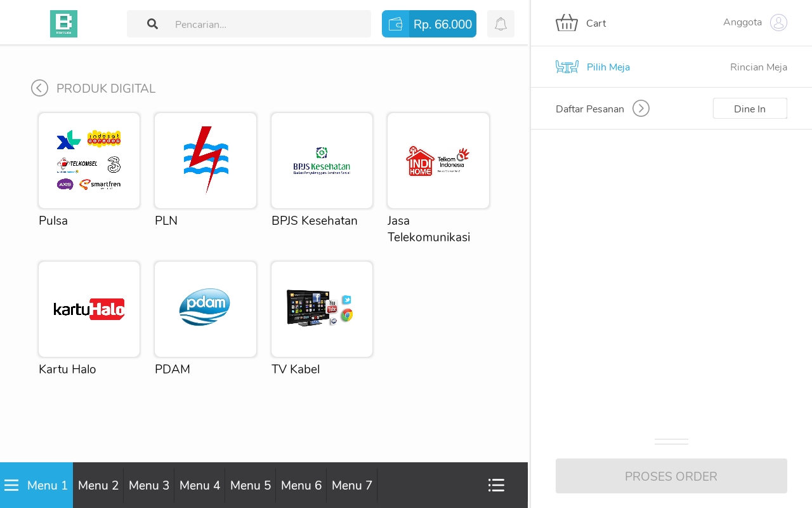The width and height of the screenshot is (812, 508).
Task: Click the Pencarian search field
Action: click(x=249, y=24)
